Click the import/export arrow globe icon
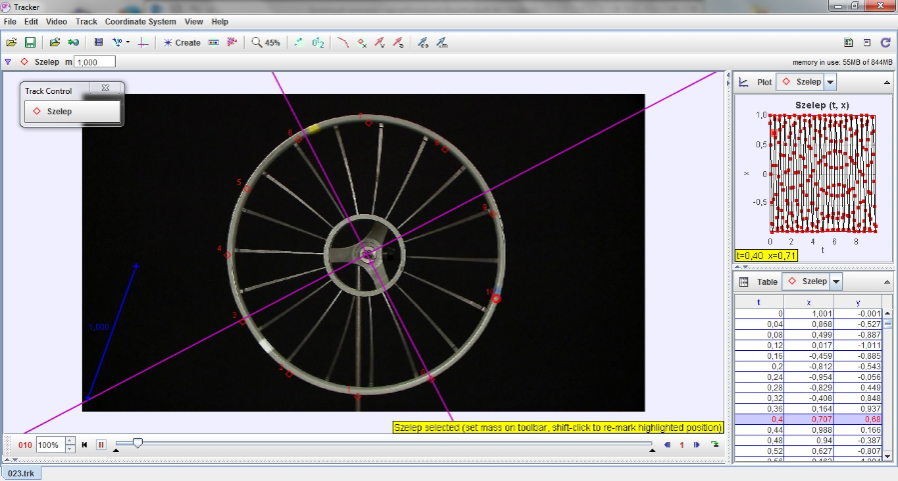The image size is (898, 481). click(x=73, y=42)
